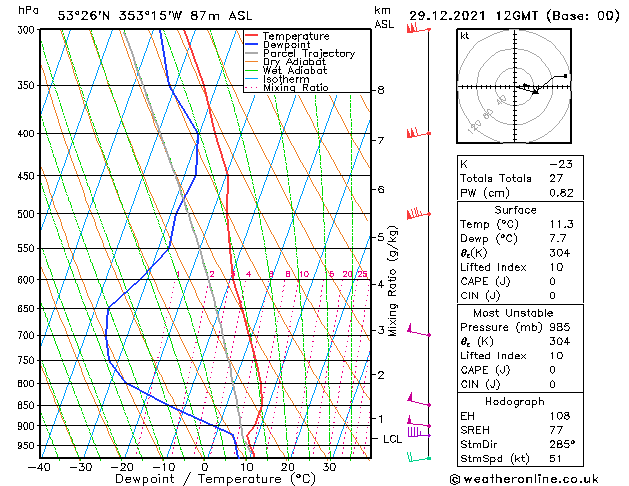Click the blue Dewpoint legend entry

click(x=278, y=45)
